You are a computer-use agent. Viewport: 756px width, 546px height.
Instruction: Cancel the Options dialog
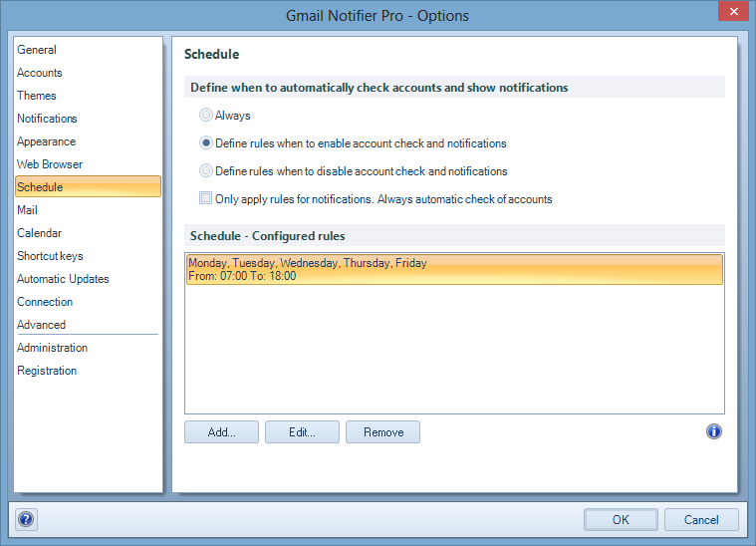(701, 519)
